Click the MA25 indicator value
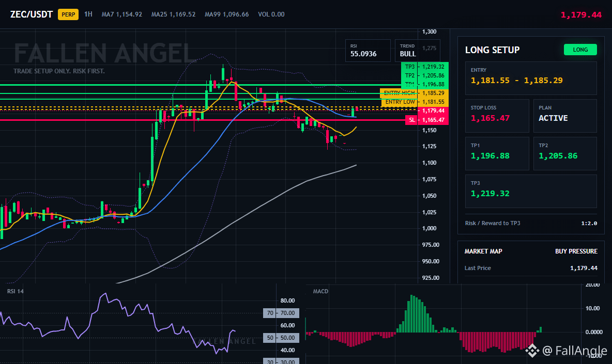 182,14
